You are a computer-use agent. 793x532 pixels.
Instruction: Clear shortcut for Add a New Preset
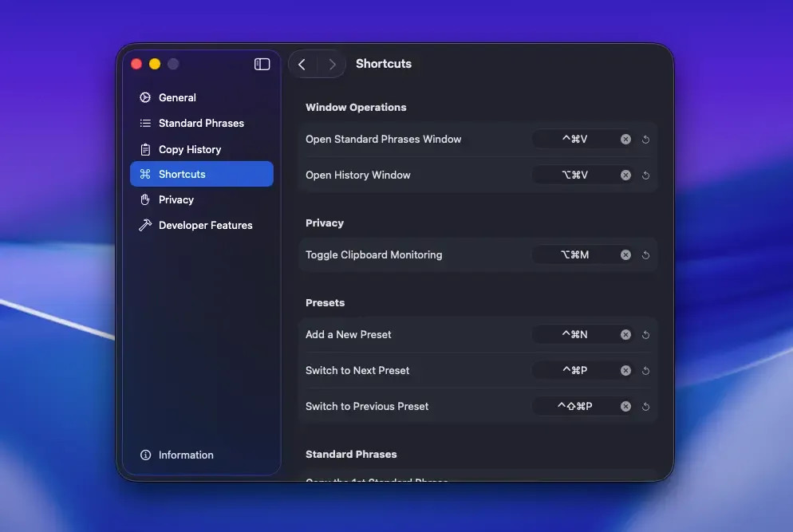click(625, 335)
